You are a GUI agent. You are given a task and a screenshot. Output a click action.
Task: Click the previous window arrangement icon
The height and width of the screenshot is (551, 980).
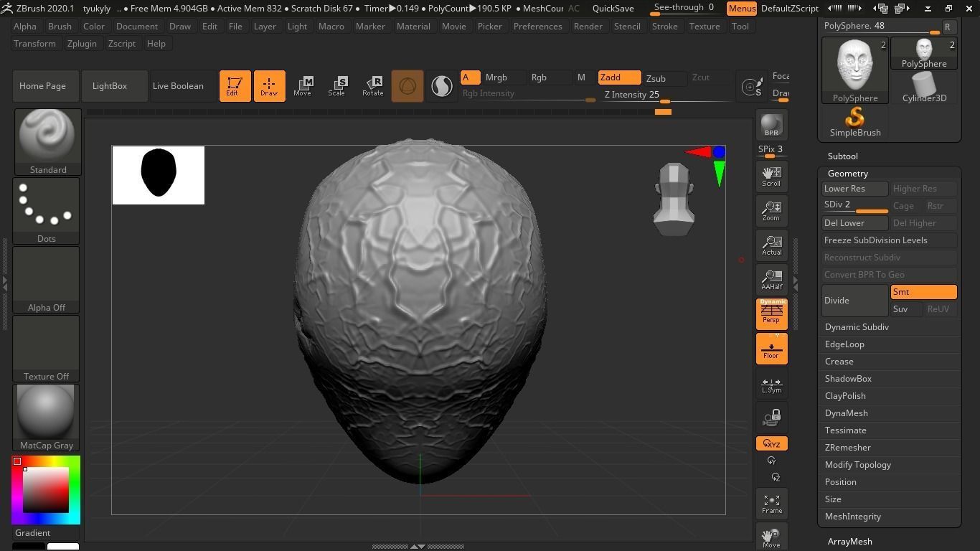tap(880, 9)
